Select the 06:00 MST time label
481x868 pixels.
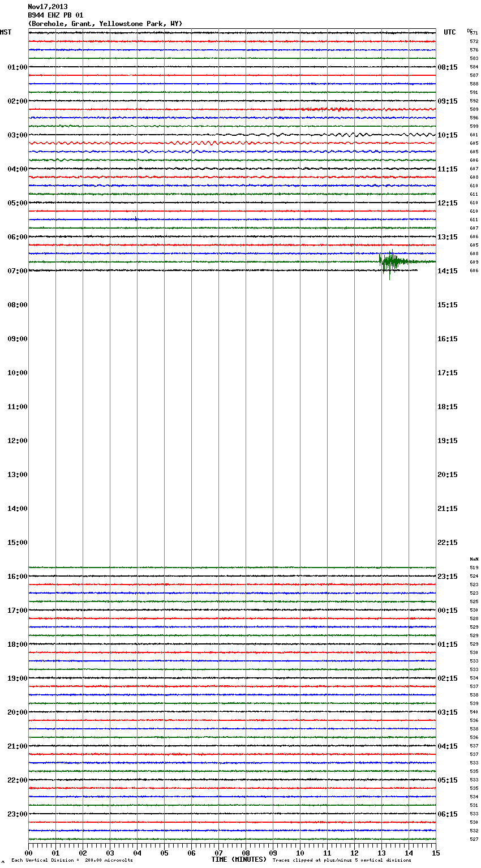tap(18, 237)
